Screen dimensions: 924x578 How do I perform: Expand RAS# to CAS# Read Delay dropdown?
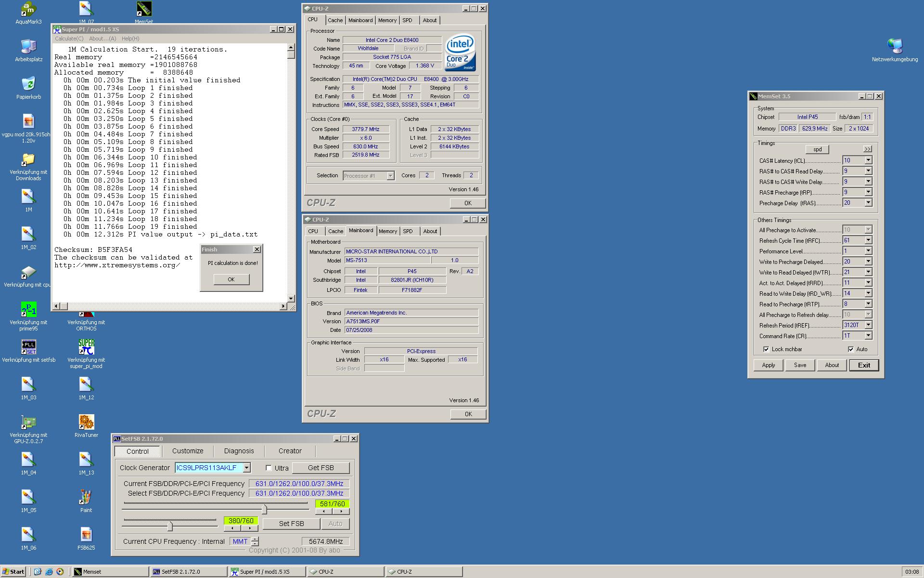(x=868, y=171)
